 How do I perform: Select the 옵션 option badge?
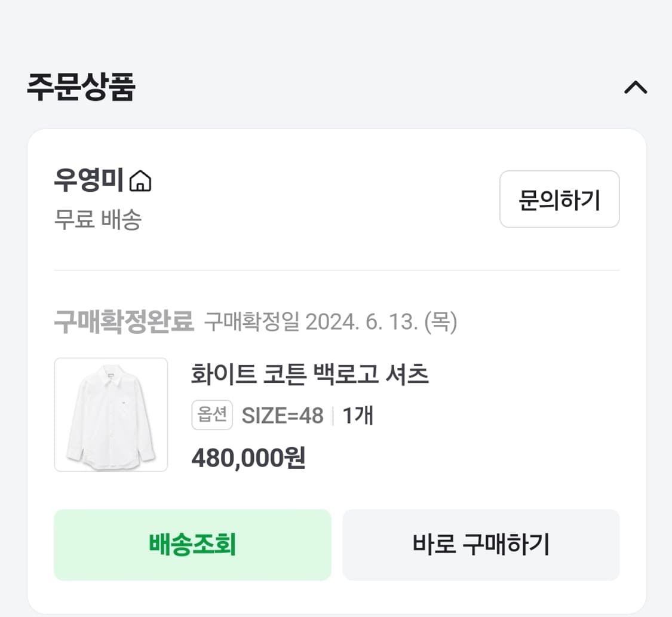tap(211, 415)
